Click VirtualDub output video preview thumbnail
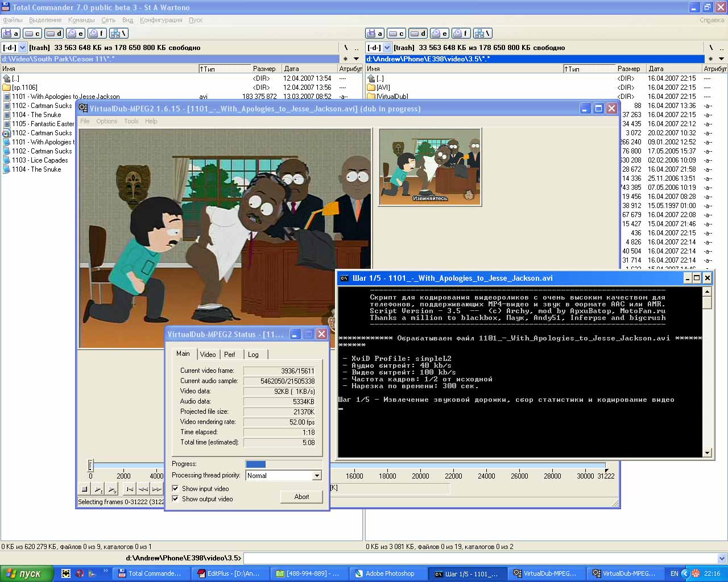This screenshot has width=728, height=582. pyautogui.click(x=431, y=167)
